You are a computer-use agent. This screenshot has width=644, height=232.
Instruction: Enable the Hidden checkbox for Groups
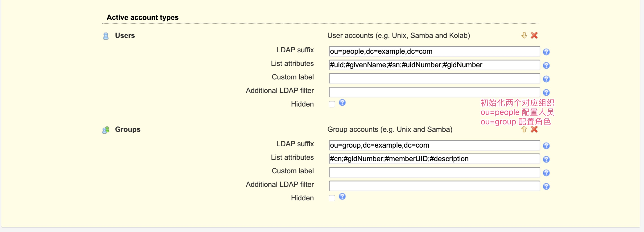[x=332, y=198]
